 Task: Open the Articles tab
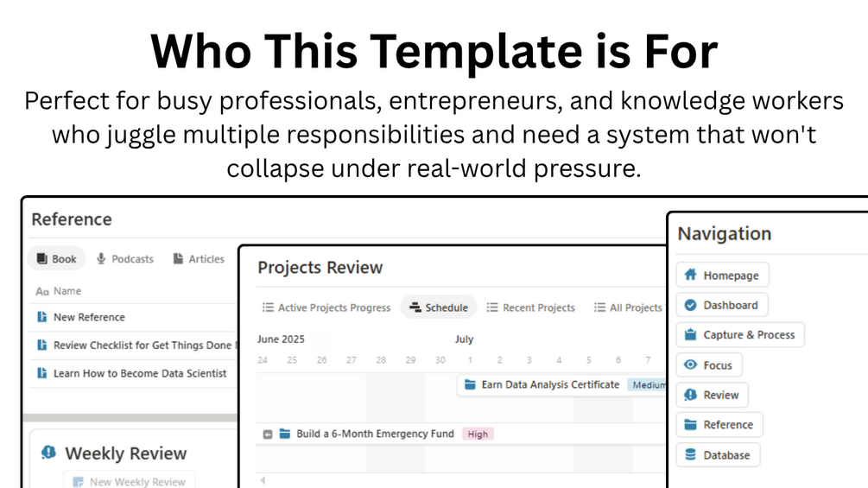point(199,259)
